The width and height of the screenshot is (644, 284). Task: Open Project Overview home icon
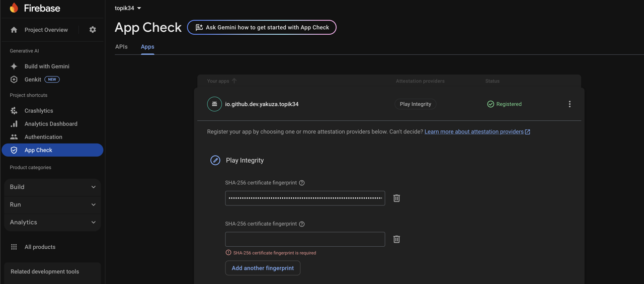click(14, 30)
